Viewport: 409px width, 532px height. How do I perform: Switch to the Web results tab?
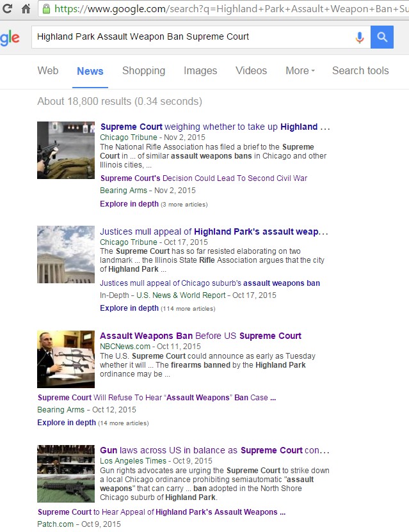click(48, 70)
